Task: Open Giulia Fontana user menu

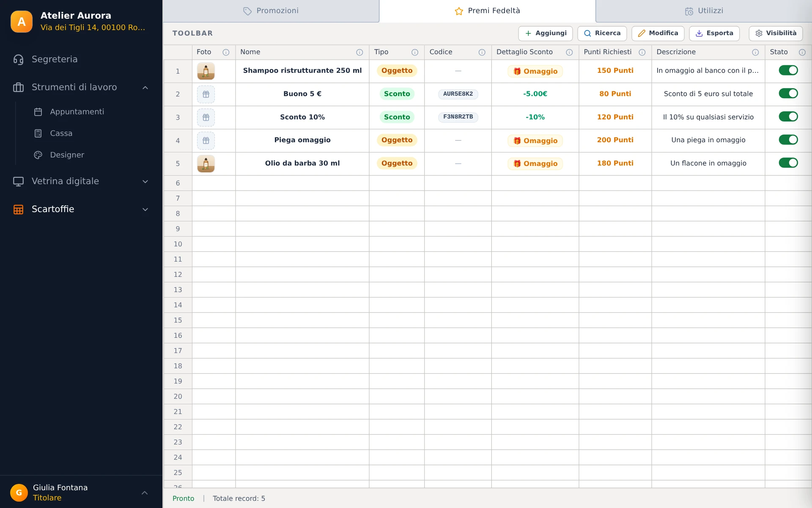Action: (81, 492)
